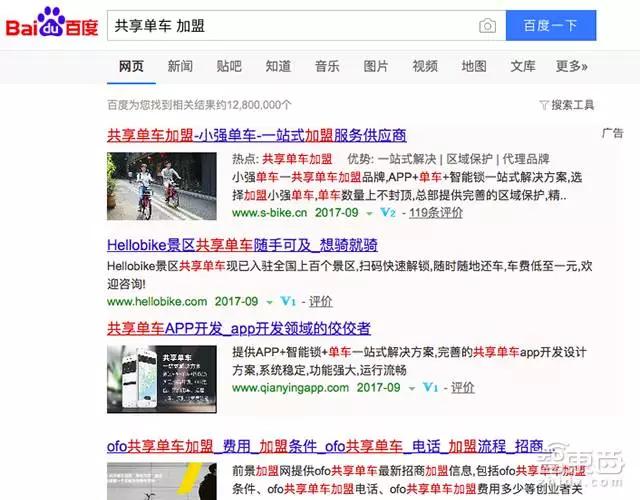Click 评价 link beside qianyingapp.com

[462, 388]
